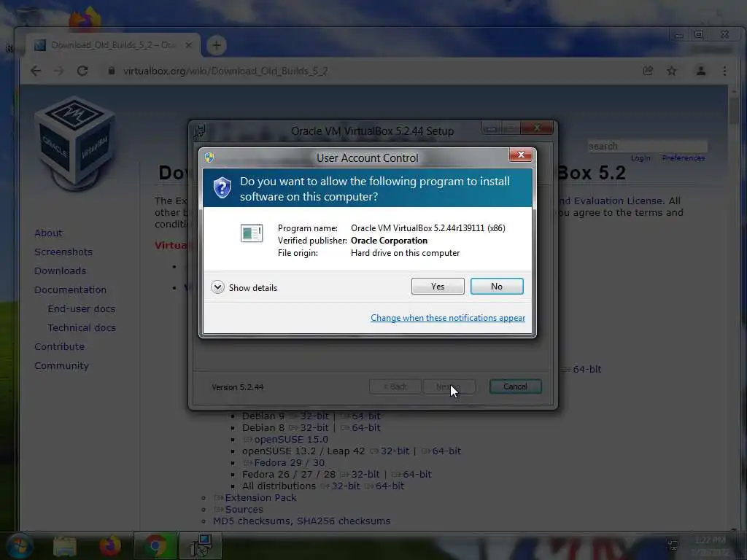Open the Chrome profile icon

pyautogui.click(x=701, y=71)
